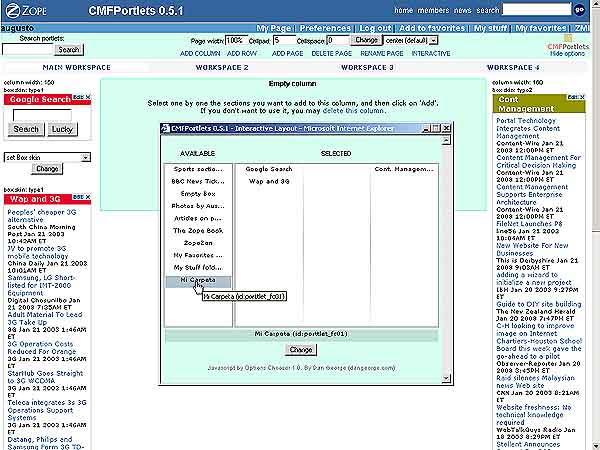Click DELETE PAGE option
The height and width of the screenshot is (450, 600).
click(x=331, y=54)
